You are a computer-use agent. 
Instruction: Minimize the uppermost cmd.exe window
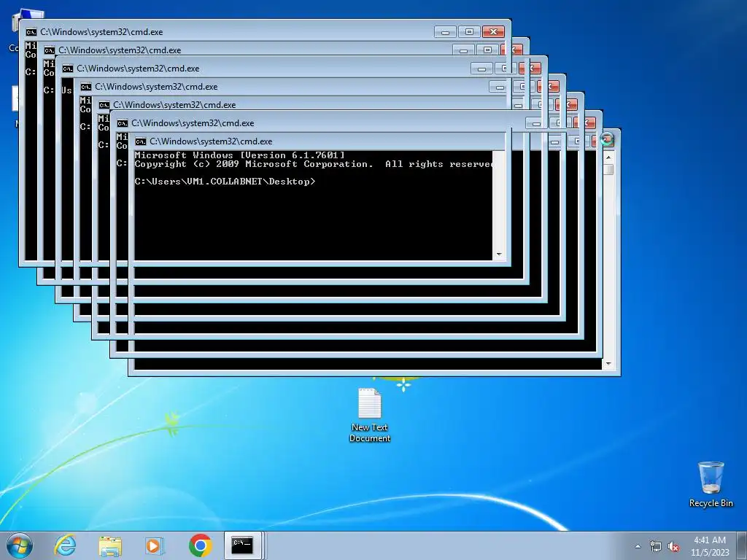[x=446, y=32]
